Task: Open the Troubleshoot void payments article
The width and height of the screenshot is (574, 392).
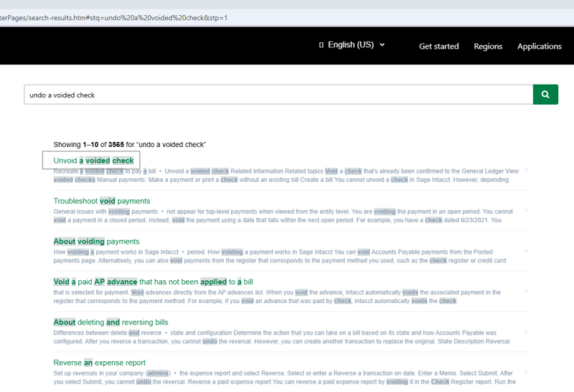Action: (102, 201)
